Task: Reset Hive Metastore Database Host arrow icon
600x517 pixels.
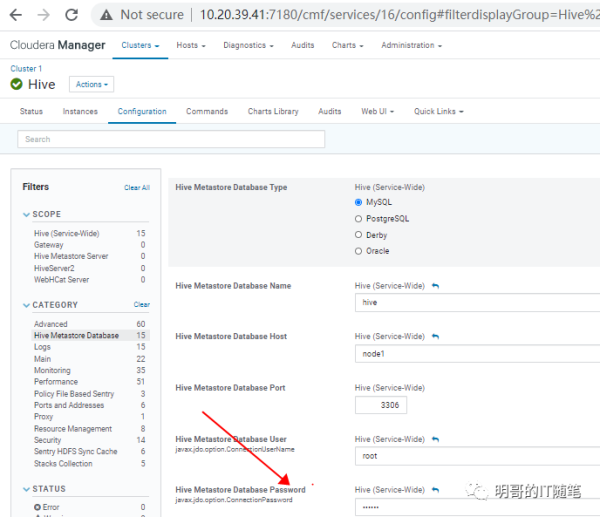Action: (x=435, y=337)
